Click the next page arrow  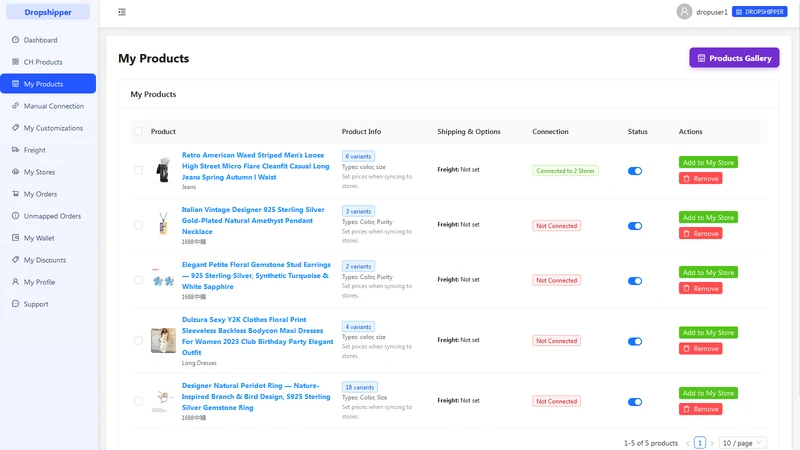712,443
